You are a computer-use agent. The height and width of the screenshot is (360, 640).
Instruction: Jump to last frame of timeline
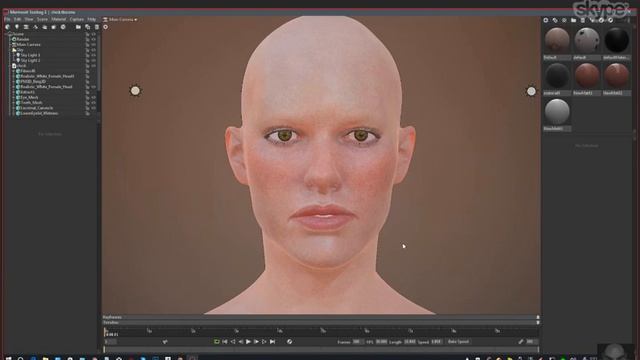272,342
